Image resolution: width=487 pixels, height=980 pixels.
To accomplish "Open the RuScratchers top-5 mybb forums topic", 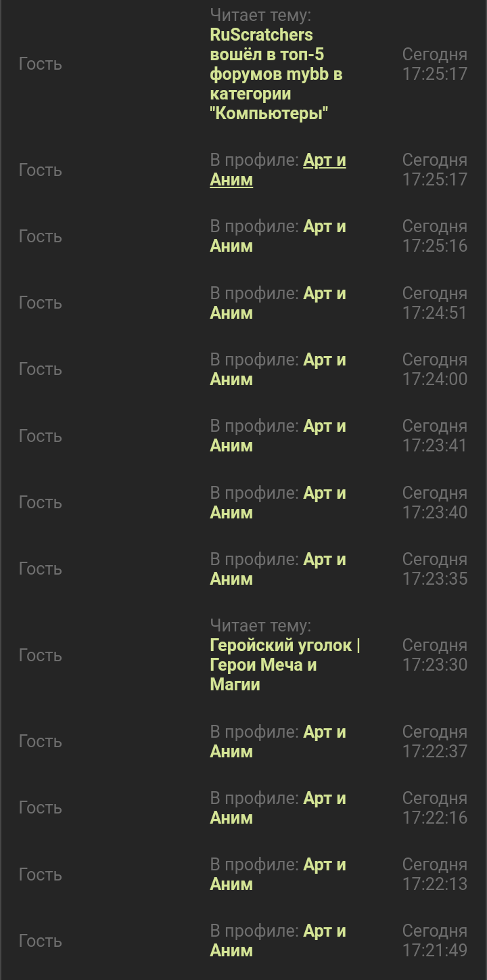I will click(x=276, y=74).
